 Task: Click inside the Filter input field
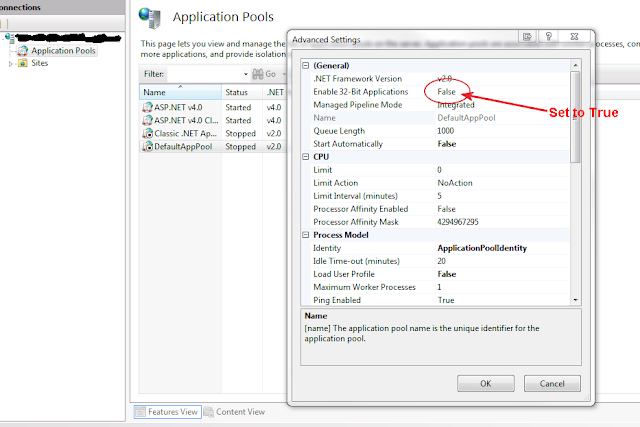205,74
